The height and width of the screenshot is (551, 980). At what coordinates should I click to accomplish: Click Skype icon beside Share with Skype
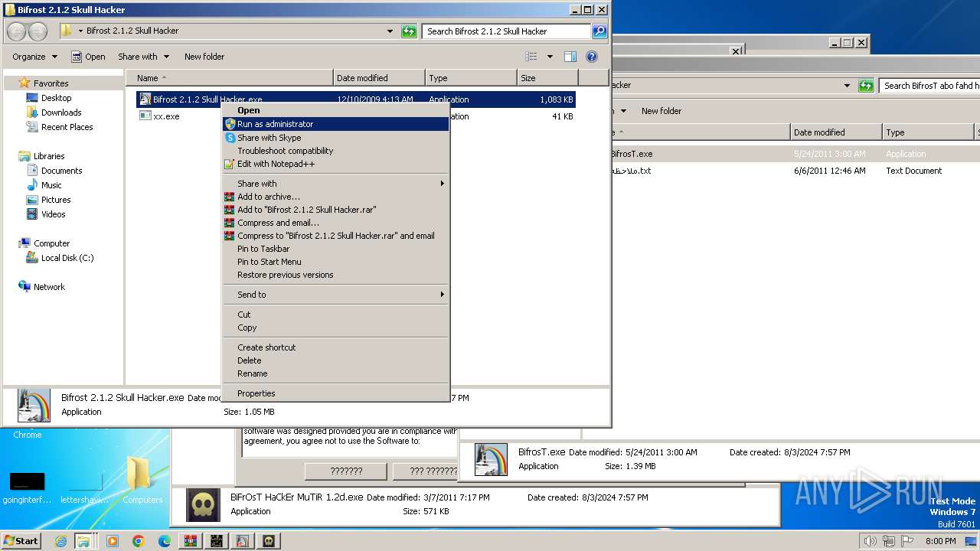(230, 138)
